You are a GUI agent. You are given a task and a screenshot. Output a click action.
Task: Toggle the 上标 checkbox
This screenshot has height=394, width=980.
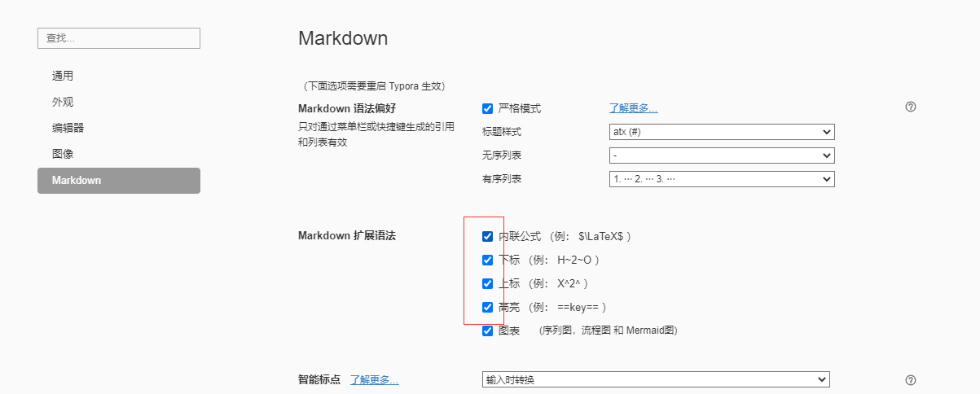click(487, 284)
